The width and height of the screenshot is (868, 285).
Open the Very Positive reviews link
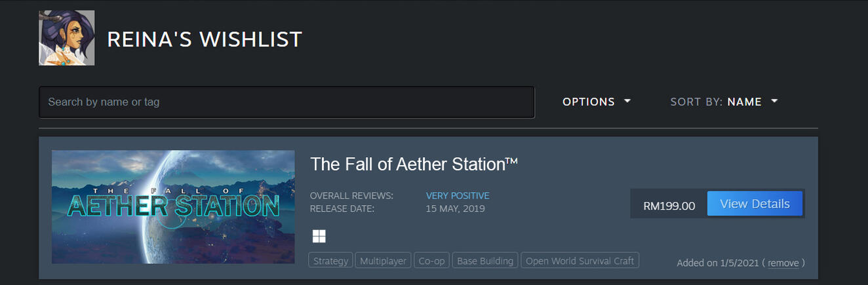pyautogui.click(x=458, y=196)
